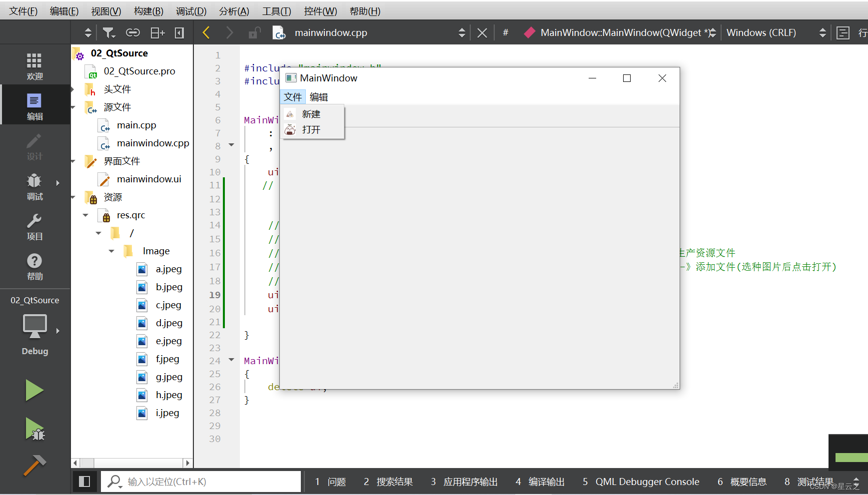Click the split editor icon at top right
Screen dimensions: 868x495
tap(843, 33)
